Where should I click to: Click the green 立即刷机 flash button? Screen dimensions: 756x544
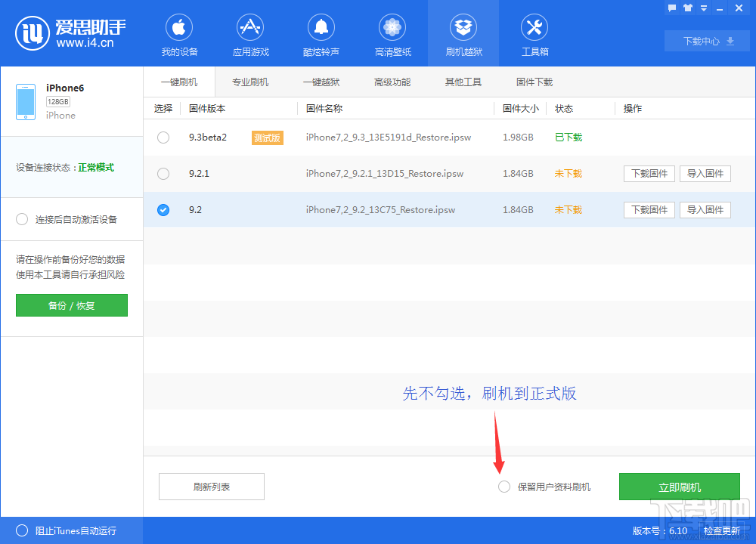coord(680,487)
